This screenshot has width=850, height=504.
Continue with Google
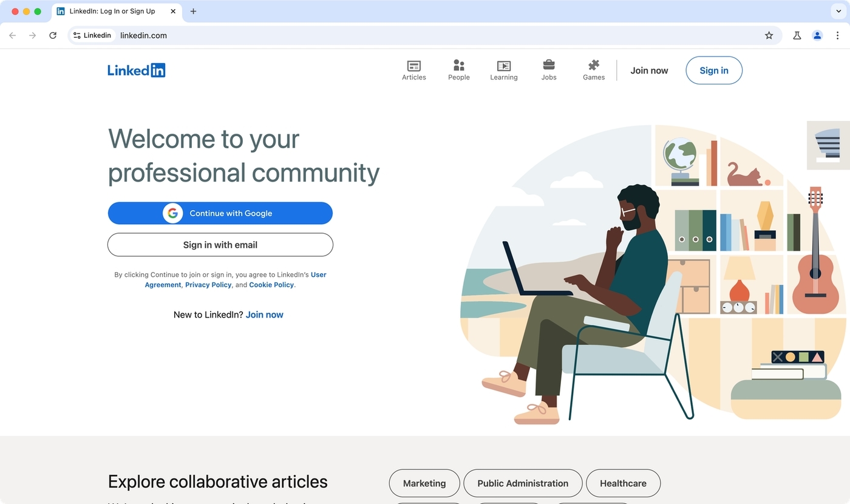pos(220,213)
